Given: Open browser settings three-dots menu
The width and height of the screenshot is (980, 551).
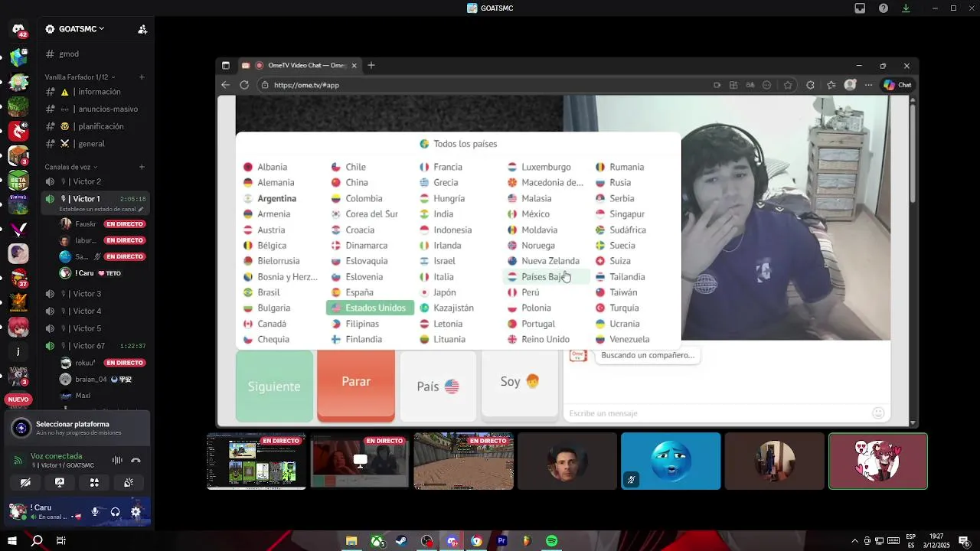Looking at the screenshot, I should pyautogui.click(x=868, y=85).
